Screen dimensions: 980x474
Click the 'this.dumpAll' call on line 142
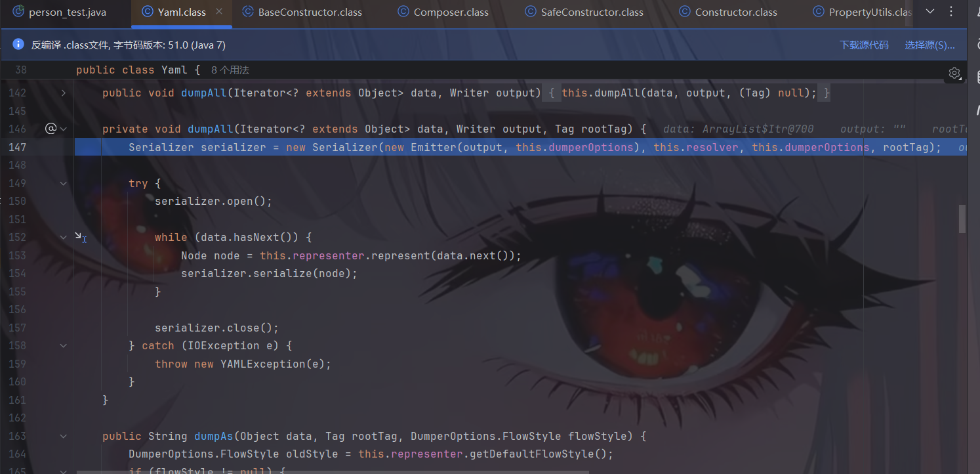pos(601,93)
